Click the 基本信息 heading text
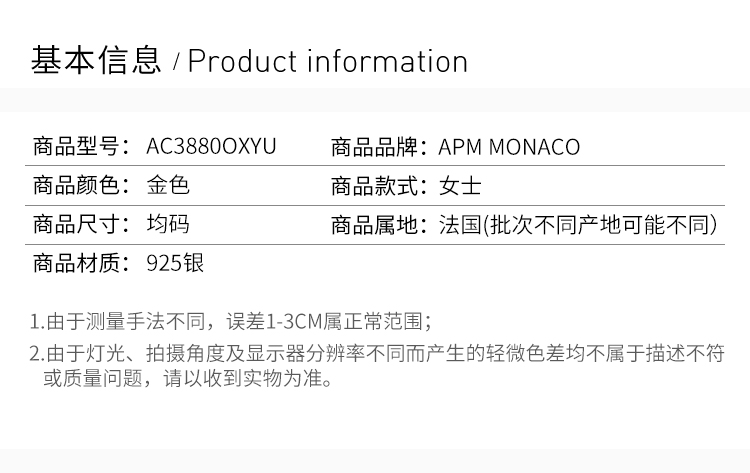Viewport: 750px width, 473px height. (96, 60)
